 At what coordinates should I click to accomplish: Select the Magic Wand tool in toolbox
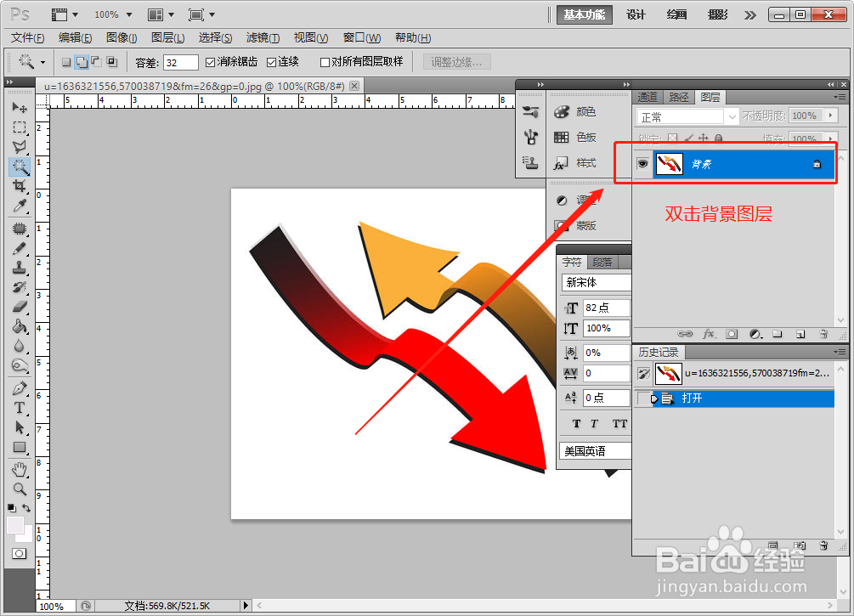20,167
